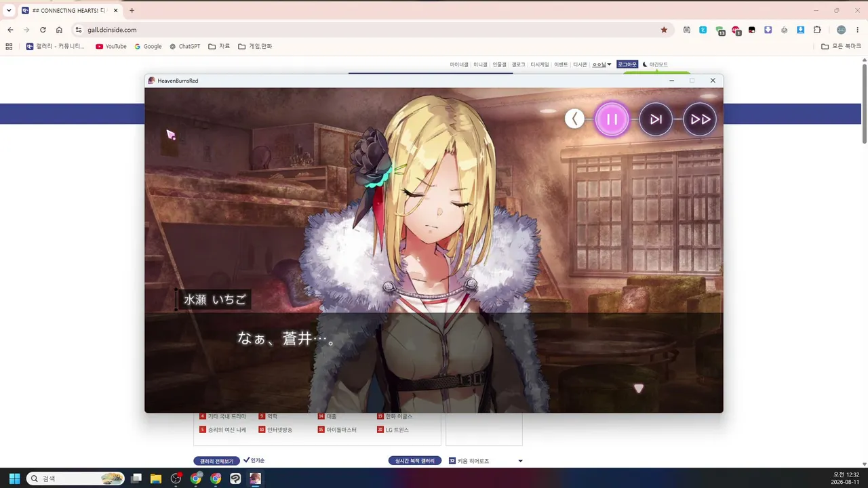The image size is (868, 488).
Task: Open the YouTube bookmark
Action: 111,46
